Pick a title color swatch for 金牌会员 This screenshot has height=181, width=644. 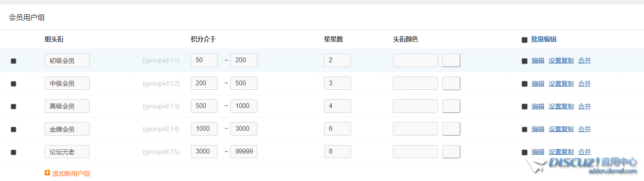click(x=451, y=129)
